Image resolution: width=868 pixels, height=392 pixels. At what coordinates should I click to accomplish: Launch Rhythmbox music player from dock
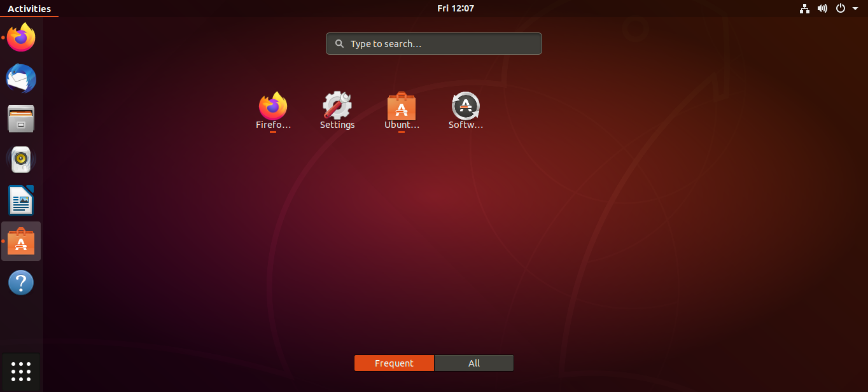[21, 160]
